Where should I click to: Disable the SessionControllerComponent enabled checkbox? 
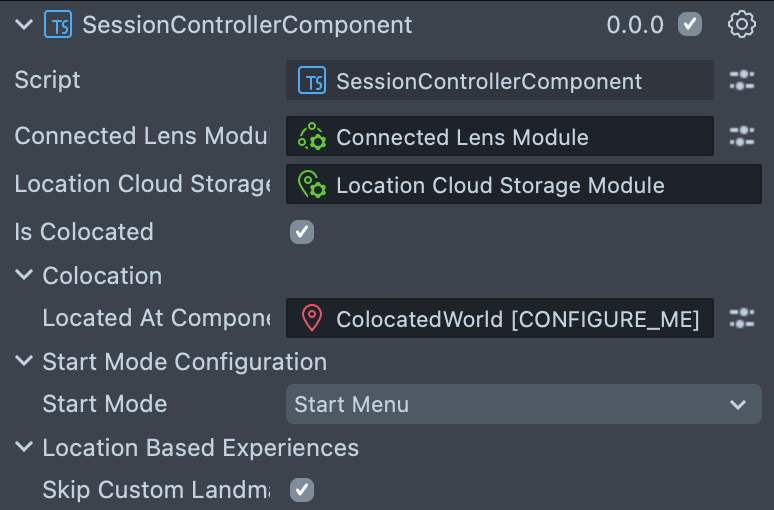tap(690, 25)
